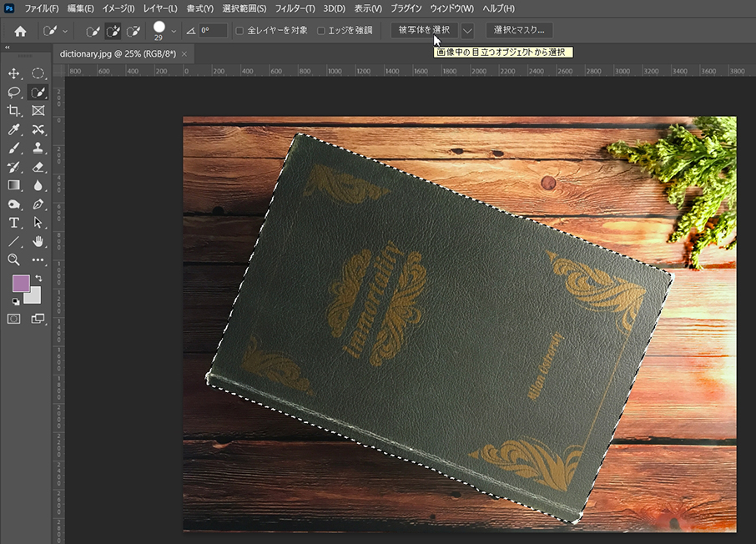This screenshot has height=544, width=756.
Task: Select the Eraser tool
Action: [38, 167]
